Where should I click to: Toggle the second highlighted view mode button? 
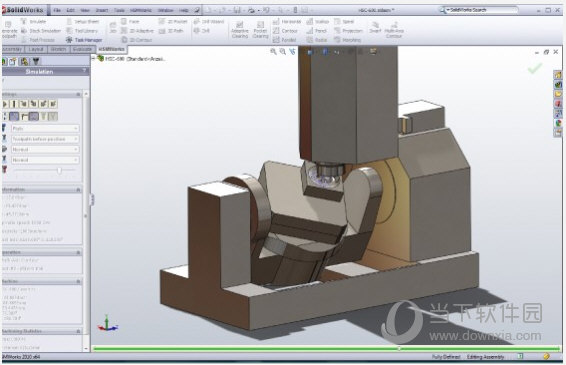pos(34,116)
